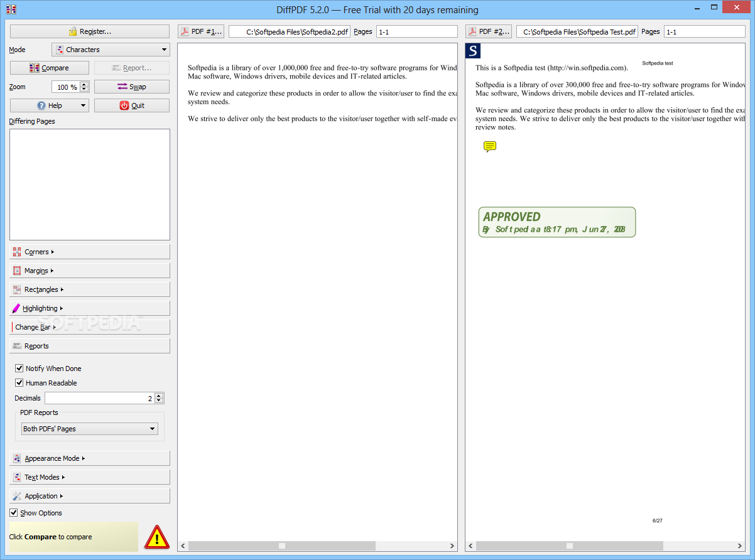
Task: Expand the Text Modes section
Action: point(90,477)
